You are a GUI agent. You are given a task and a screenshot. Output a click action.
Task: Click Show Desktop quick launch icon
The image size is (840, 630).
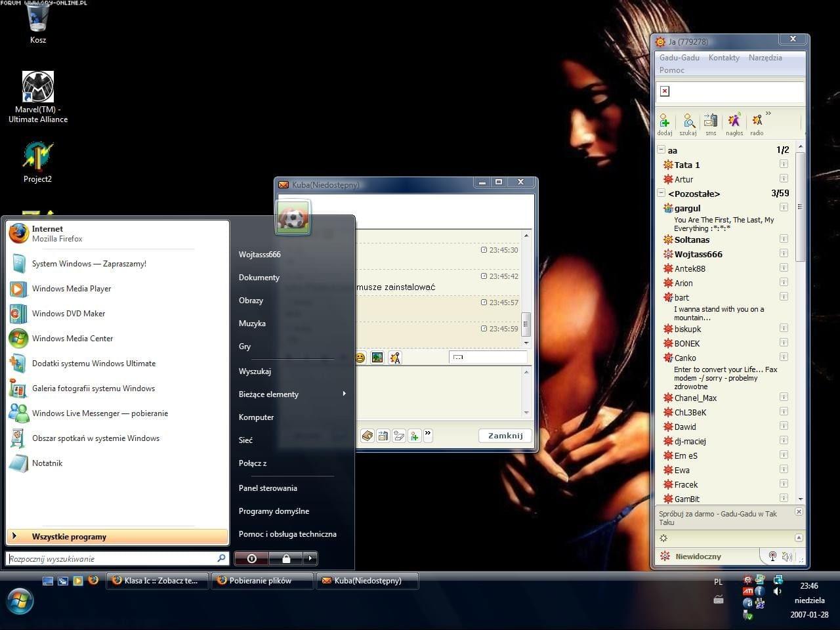pos(48,581)
